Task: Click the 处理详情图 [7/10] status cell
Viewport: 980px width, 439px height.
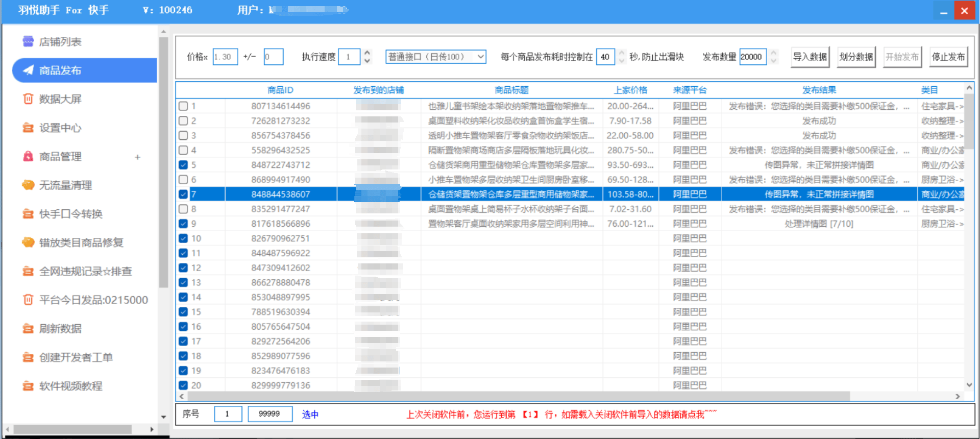Action: 819,224
